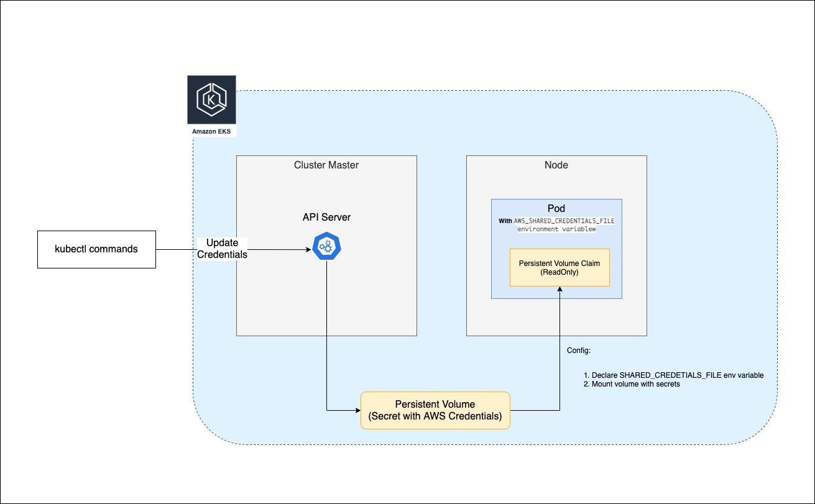The height and width of the screenshot is (504, 815).
Task: Click the 'Config:' label
Action: click(x=579, y=350)
